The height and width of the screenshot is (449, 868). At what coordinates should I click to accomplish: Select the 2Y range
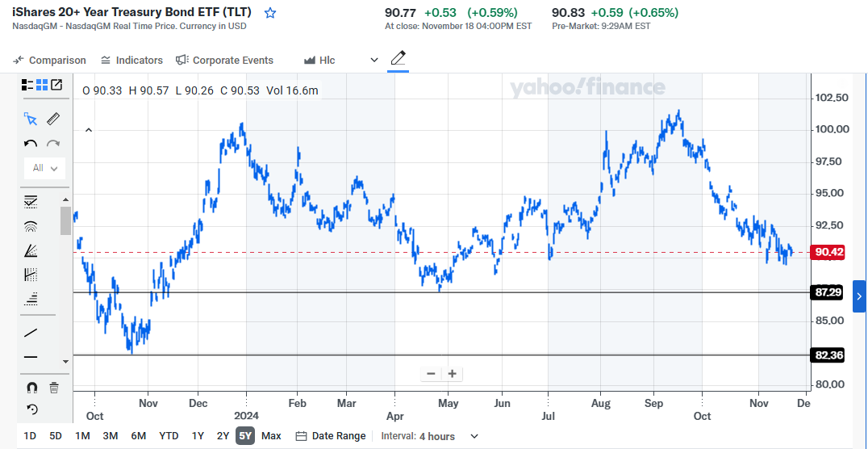[223, 436]
